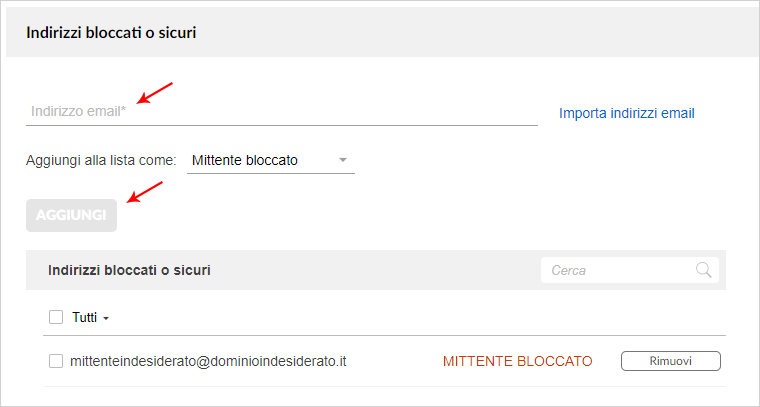Click the top Indirizzi bloccati o sicuri heading

click(111, 33)
